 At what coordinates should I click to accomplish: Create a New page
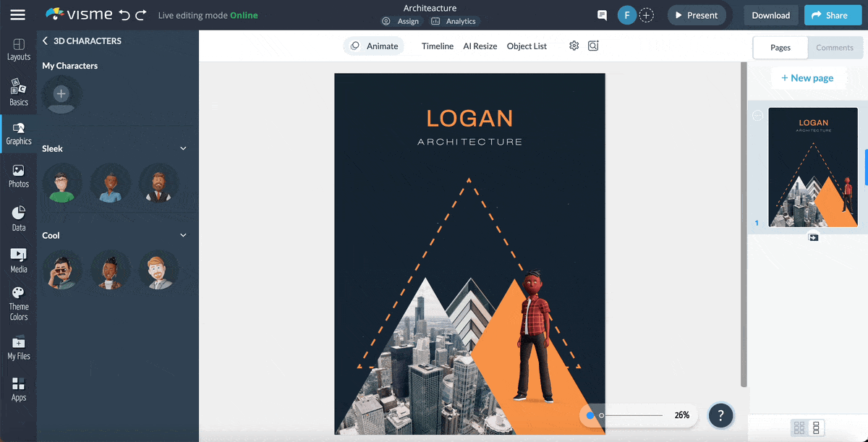pyautogui.click(x=809, y=77)
